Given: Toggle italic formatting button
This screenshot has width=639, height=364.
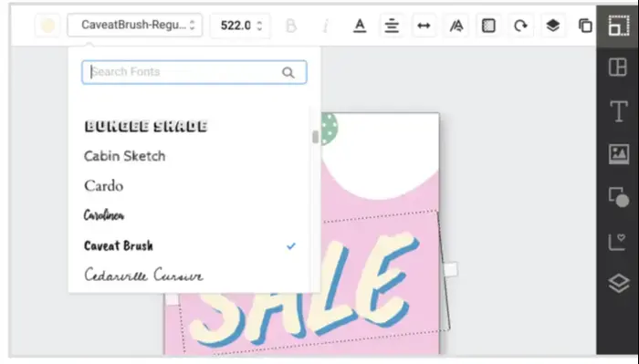Looking at the screenshot, I should click(325, 26).
